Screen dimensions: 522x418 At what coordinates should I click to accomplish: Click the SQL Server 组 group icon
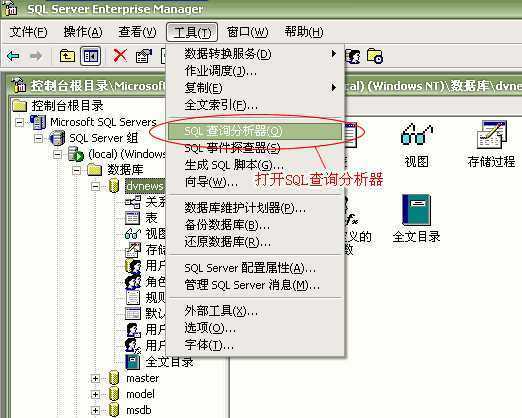(57, 138)
